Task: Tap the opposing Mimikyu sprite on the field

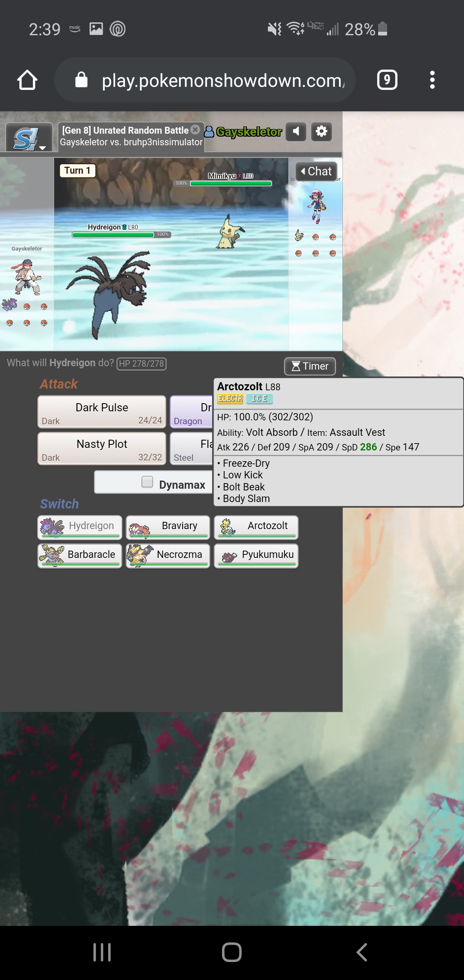Action: pyautogui.click(x=230, y=232)
